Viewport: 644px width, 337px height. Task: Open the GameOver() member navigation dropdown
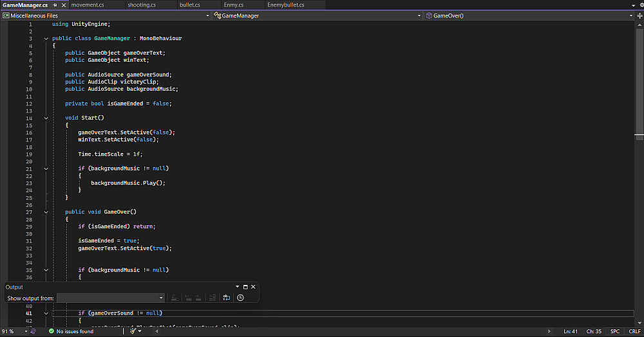tap(529, 15)
